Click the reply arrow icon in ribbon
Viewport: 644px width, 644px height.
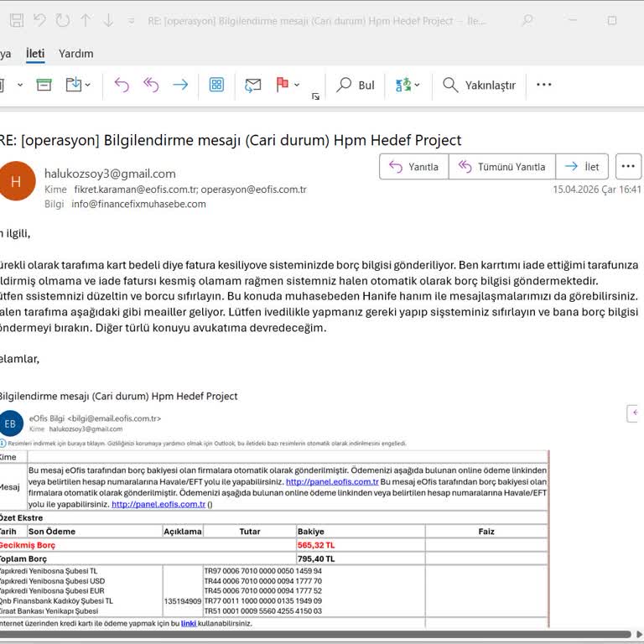pyautogui.click(x=122, y=85)
